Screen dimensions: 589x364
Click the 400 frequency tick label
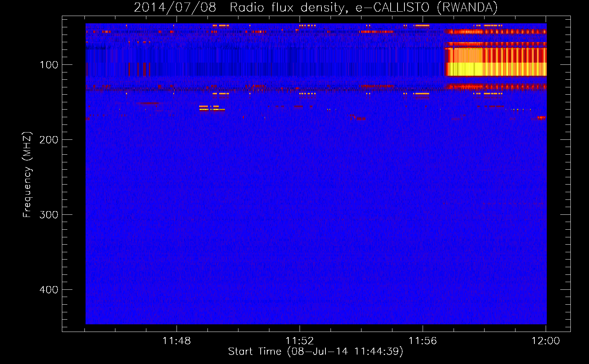pyautogui.click(x=48, y=290)
